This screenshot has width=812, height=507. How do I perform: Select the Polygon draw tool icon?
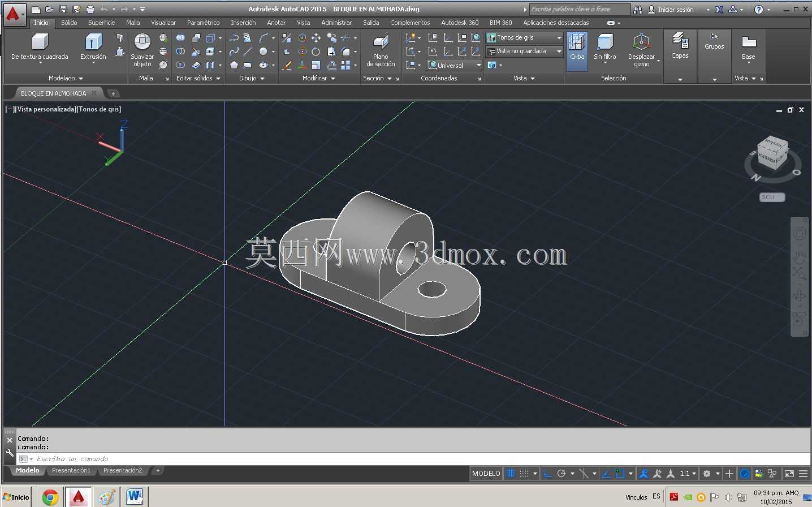[x=234, y=65]
